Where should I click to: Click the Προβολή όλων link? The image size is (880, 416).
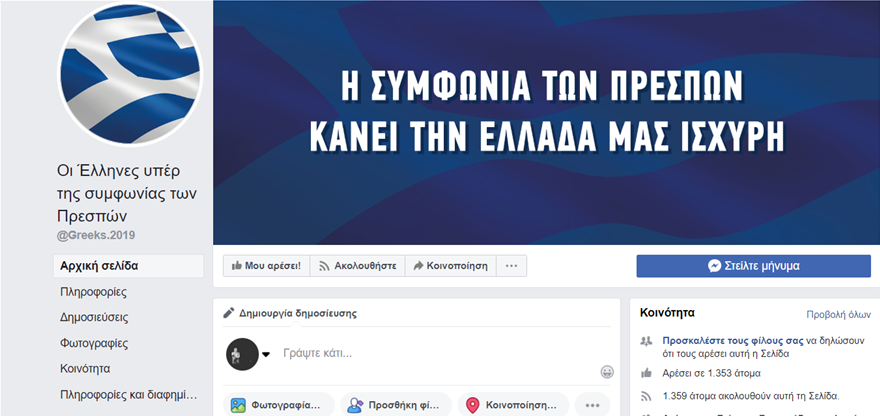tap(838, 314)
